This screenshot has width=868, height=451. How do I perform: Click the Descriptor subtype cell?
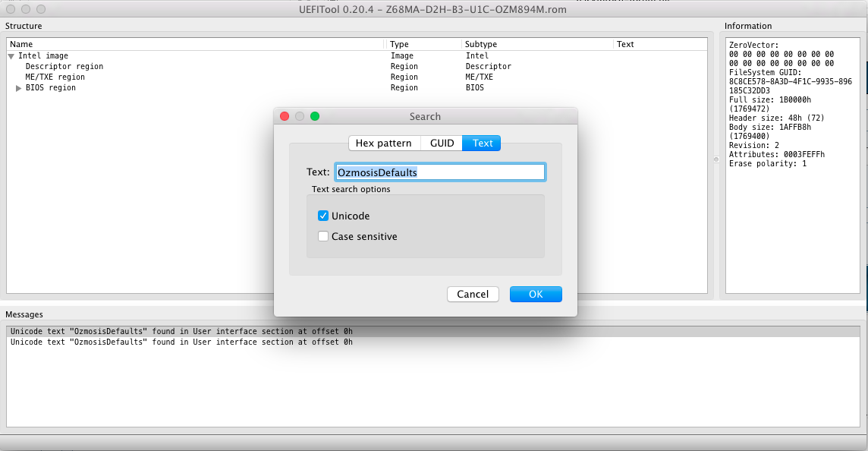(489, 67)
